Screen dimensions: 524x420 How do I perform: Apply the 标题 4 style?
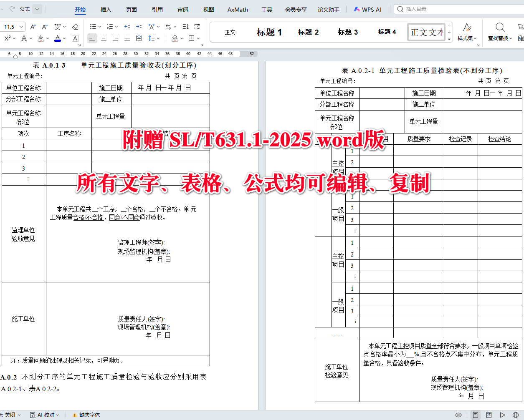point(387,32)
